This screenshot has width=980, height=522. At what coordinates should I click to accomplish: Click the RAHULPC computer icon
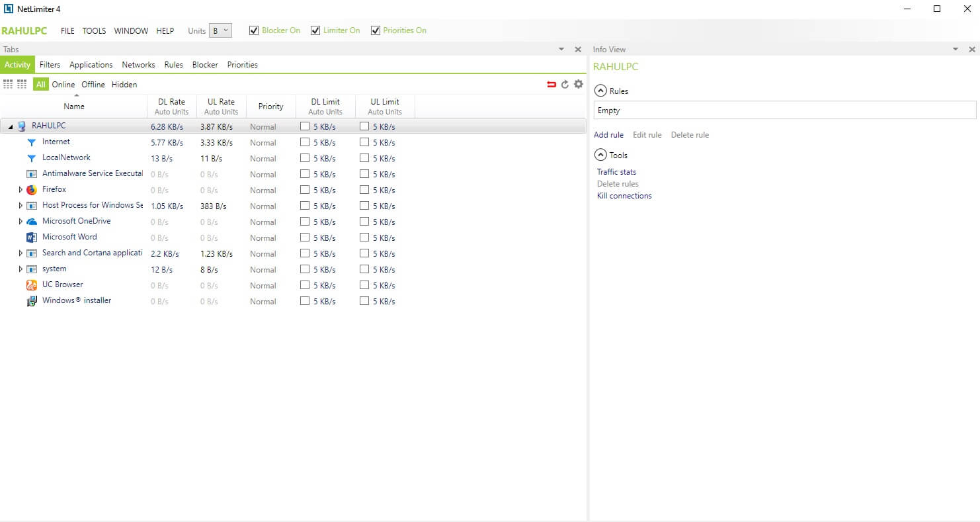click(22, 126)
